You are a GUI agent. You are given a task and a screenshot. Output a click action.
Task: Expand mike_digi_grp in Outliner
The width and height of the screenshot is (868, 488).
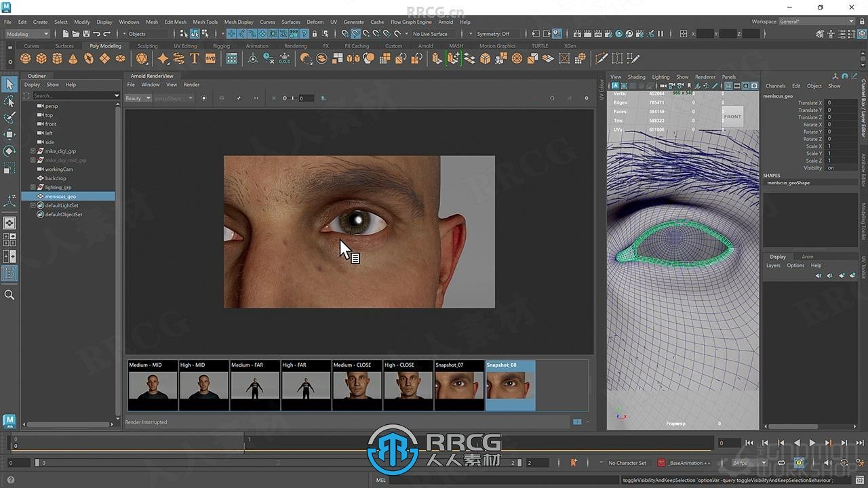pos(33,151)
